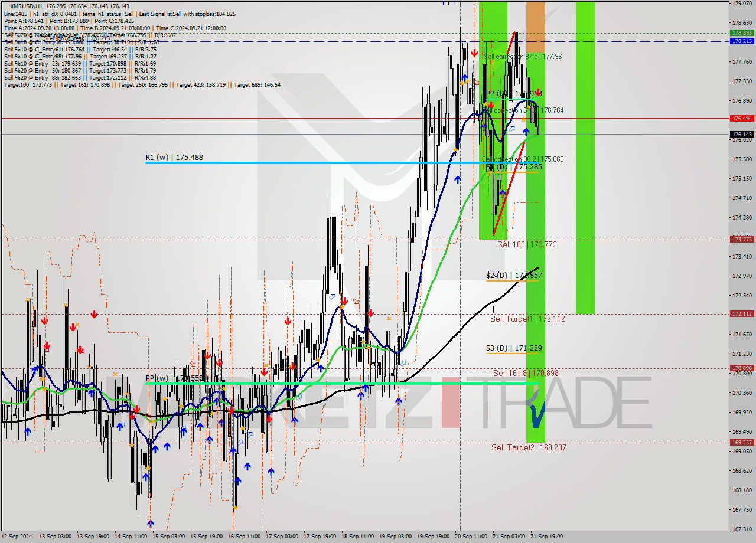Click the 'Sell 100 | 173.773' label
Image resolution: width=756 pixels, height=543 pixels.
527,244
